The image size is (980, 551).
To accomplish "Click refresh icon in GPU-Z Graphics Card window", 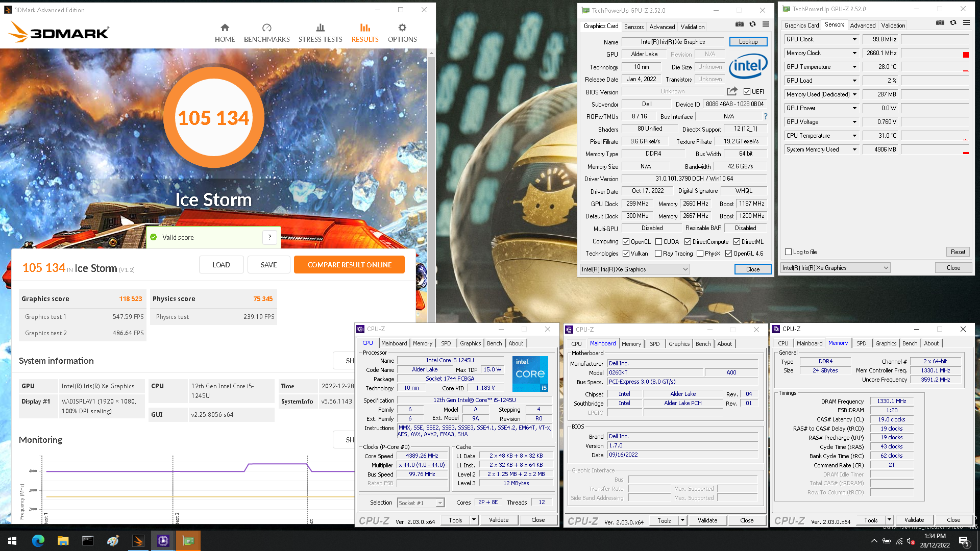I will [752, 24].
